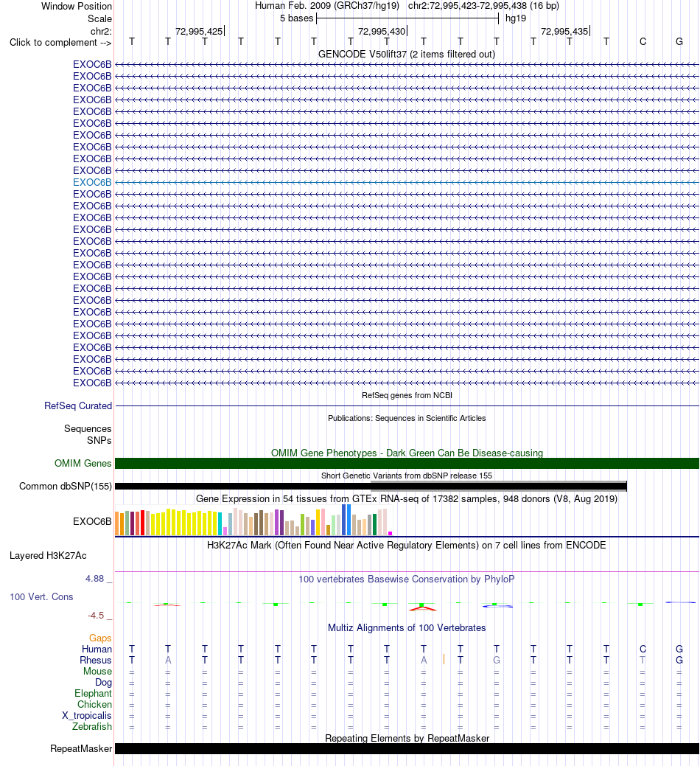This screenshot has height=766, width=700.
Task: Click EXOC6B label beside GTEx bar chart
Action: [92, 521]
